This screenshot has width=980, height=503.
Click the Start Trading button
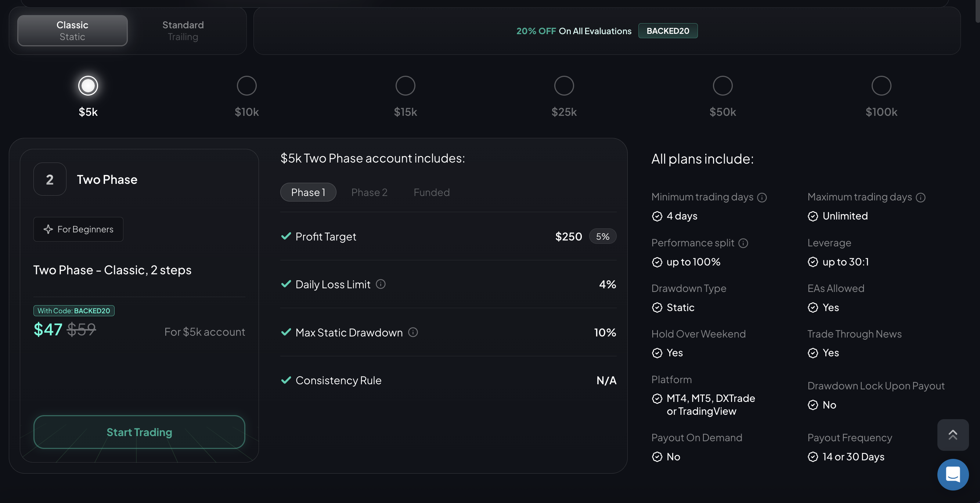(139, 432)
